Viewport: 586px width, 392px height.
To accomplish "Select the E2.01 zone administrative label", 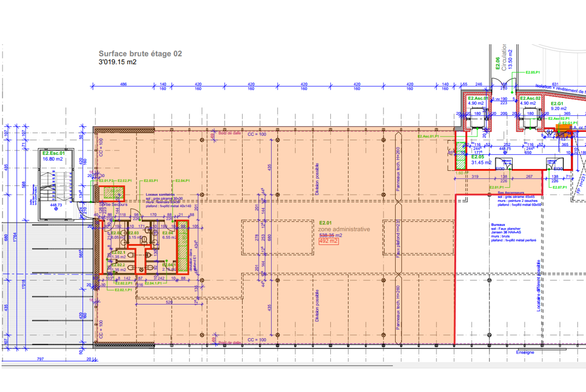I will click(343, 227).
